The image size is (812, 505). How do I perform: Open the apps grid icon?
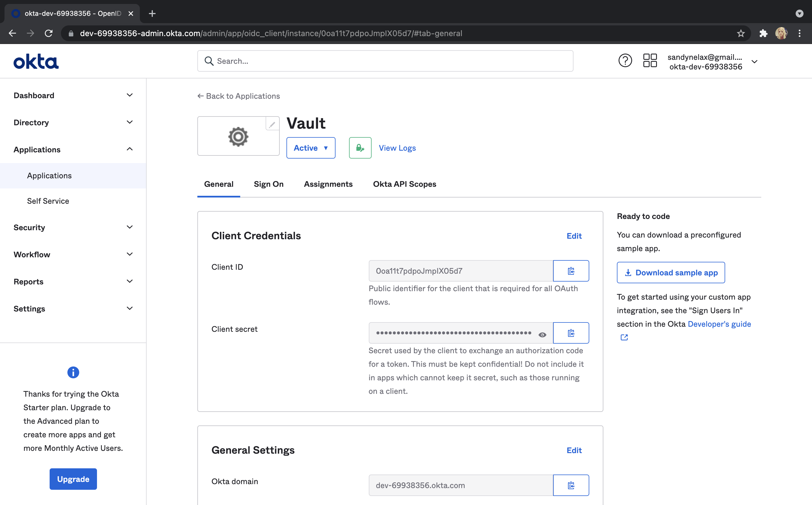point(650,61)
